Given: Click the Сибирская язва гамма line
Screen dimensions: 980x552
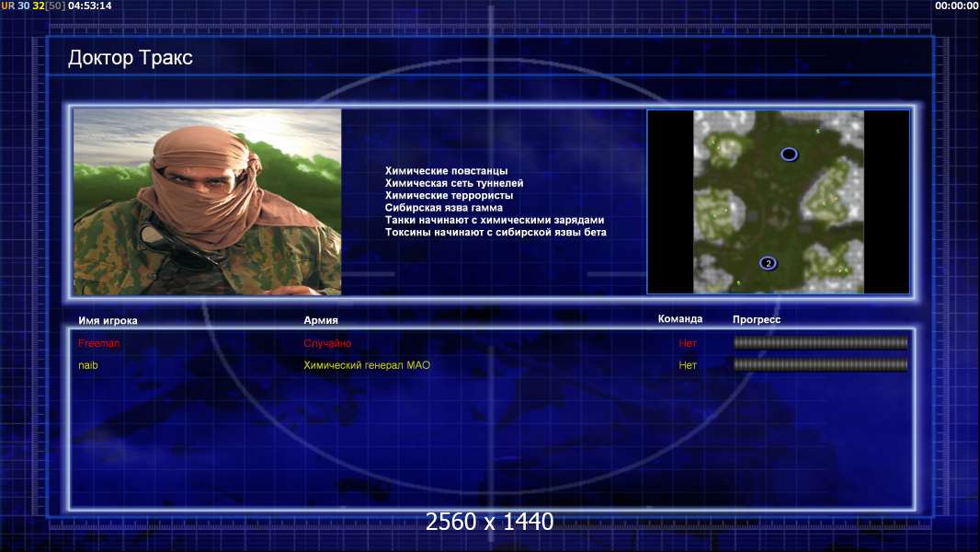Looking at the screenshot, I should tap(444, 208).
